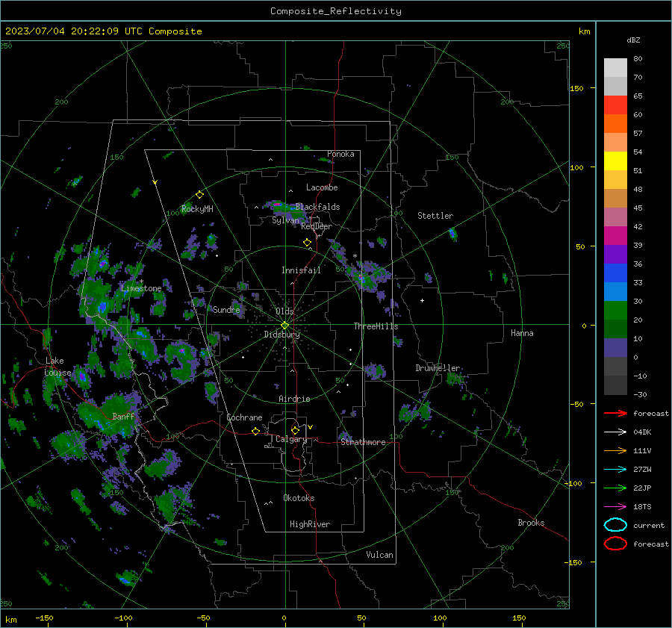This screenshot has height=628, width=672.
Task: Pick the red swatch in dBZ legend
Action: (x=615, y=105)
